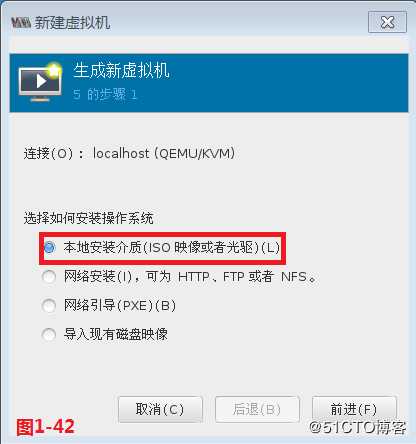Click the 选择如何安装操作系统 section label
This screenshot has width=416, height=444.
tap(88, 218)
